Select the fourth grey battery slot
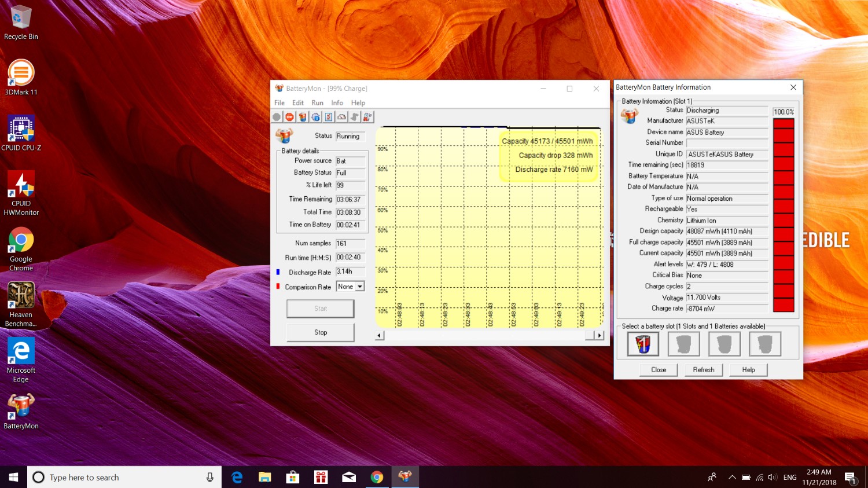The height and width of the screenshot is (488, 868). point(764,344)
